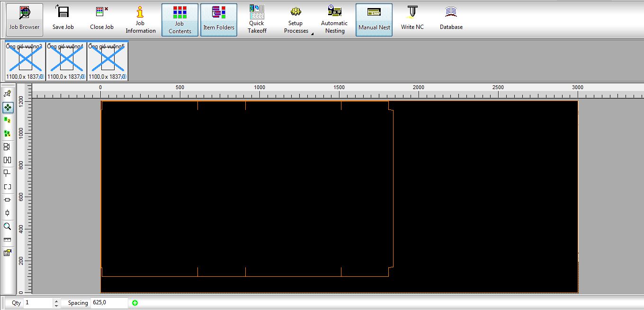Increase Qty with the up spinner arrow
644x310 pixels.
(x=57, y=301)
